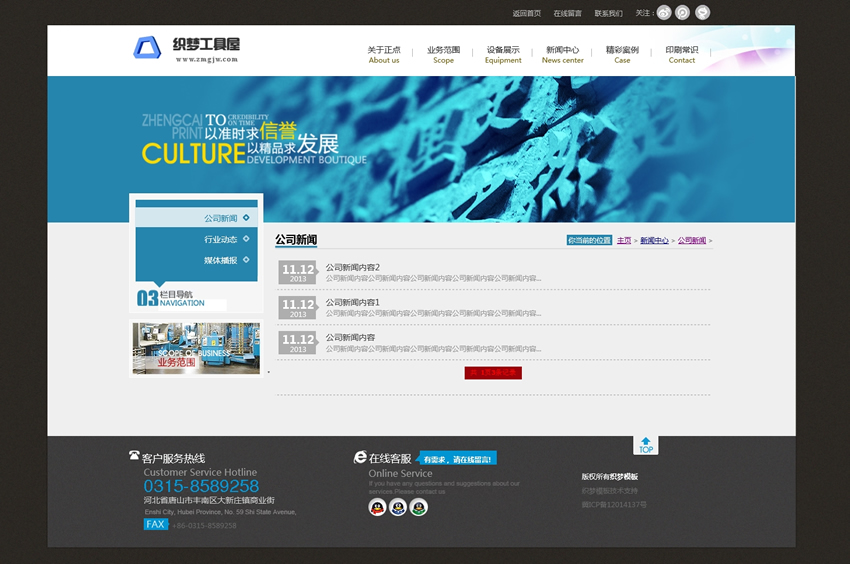
Task: Click the third round follow icon in header
Action: click(703, 12)
